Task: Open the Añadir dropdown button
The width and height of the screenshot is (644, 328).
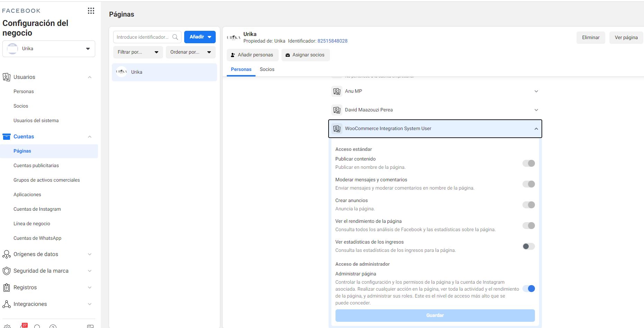Action: click(x=200, y=37)
